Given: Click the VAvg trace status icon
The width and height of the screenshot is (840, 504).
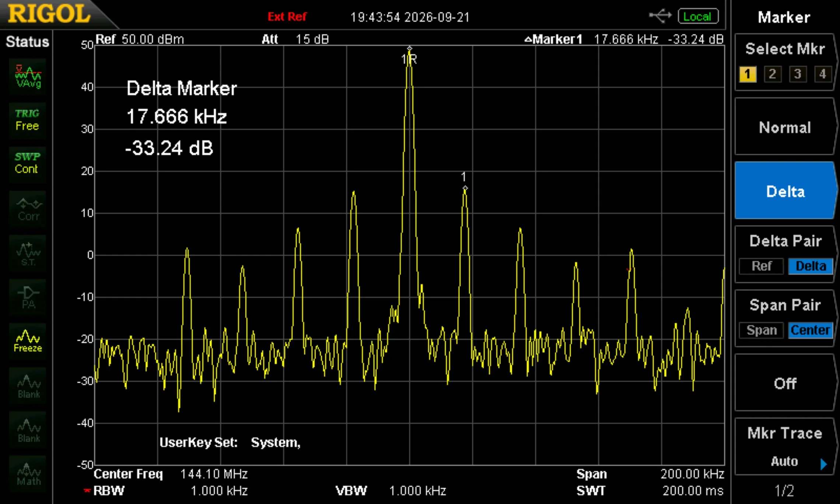Looking at the screenshot, I should pyautogui.click(x=28, y=77).
